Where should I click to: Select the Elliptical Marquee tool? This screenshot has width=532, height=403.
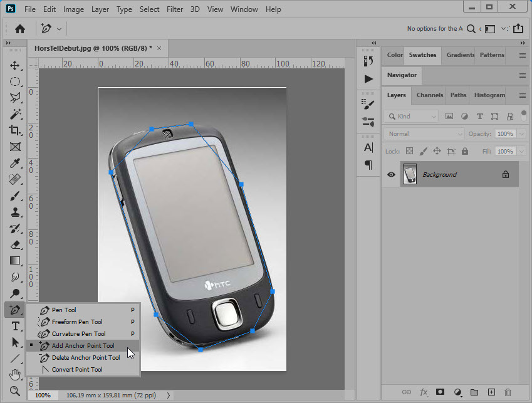pos(14,81)
